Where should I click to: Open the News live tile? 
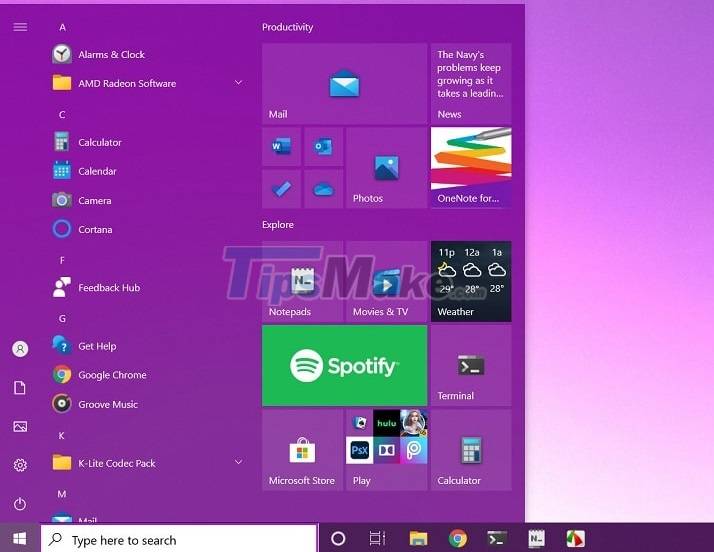tap(471, 83)
